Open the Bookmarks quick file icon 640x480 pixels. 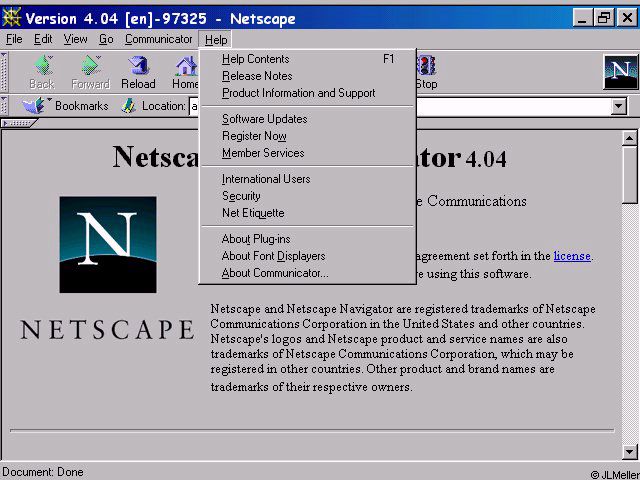(35, 106)
